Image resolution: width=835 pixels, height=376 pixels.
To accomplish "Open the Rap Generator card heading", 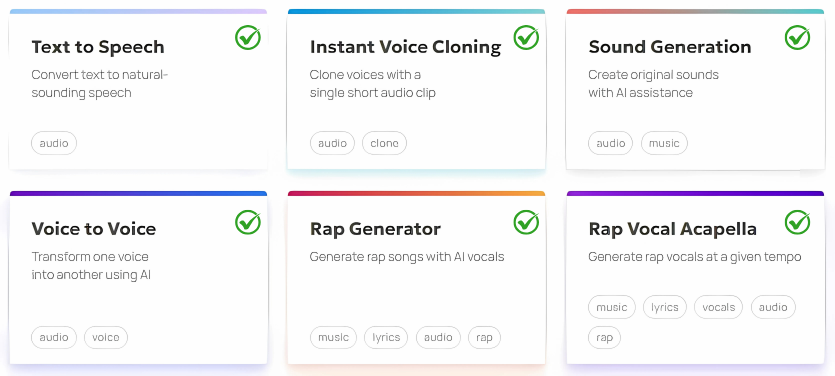I will (x=375, y=229).
